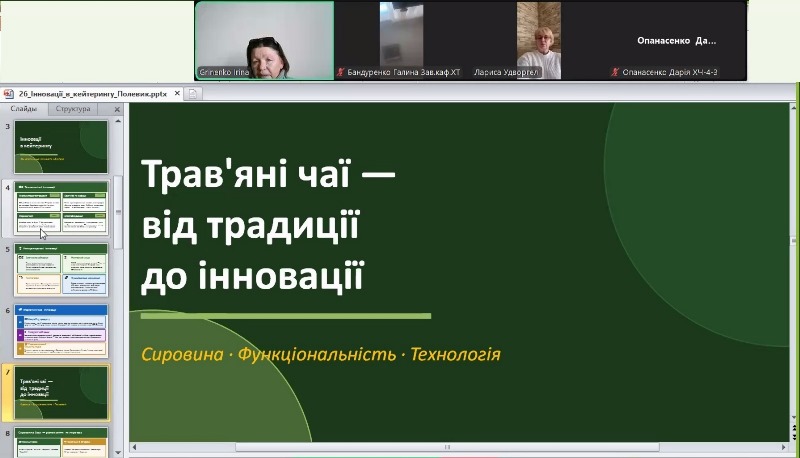Click the slide title Трав'яні чаї text
800x458 pixels.
245,173
